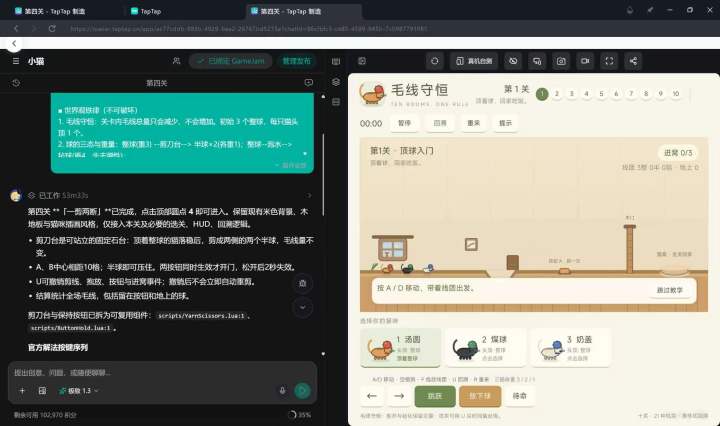Image resolution: width=720 pixels, height=426 pixels.
Task: Select level 9 circle
Action: click(661, 94)
